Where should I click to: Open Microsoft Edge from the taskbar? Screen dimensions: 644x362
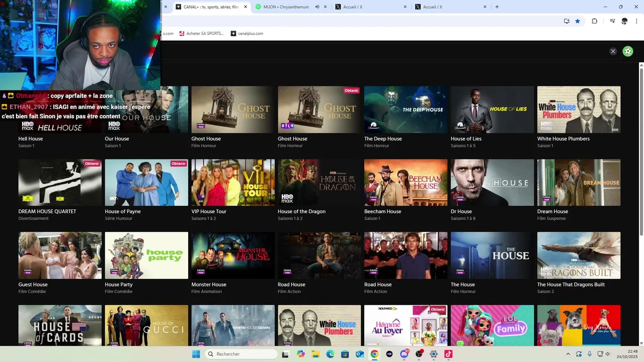330,354
